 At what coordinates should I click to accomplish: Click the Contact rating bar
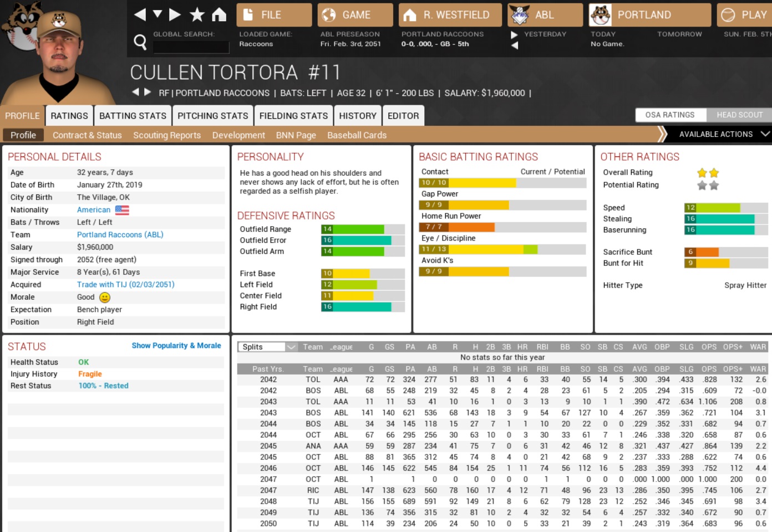click(502, 183)
